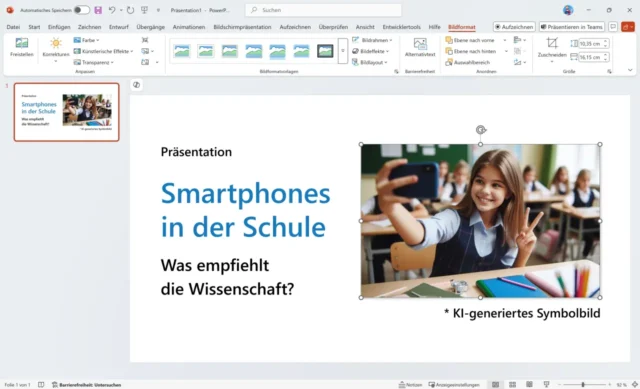The image size is (640, 389).
Task: Click into the Suchen search field
Action: pos(323,10)
